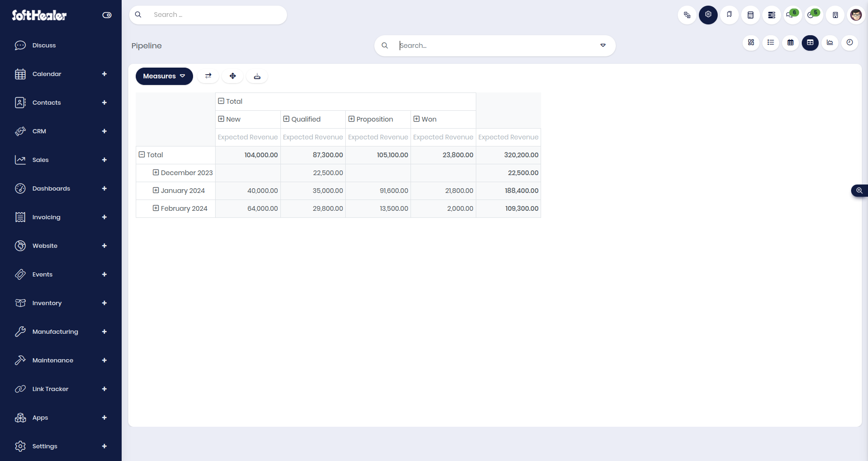The height and width of the screenshot is (461, 868).
Task: Collapse the Total row header
Action: point(151,155)
